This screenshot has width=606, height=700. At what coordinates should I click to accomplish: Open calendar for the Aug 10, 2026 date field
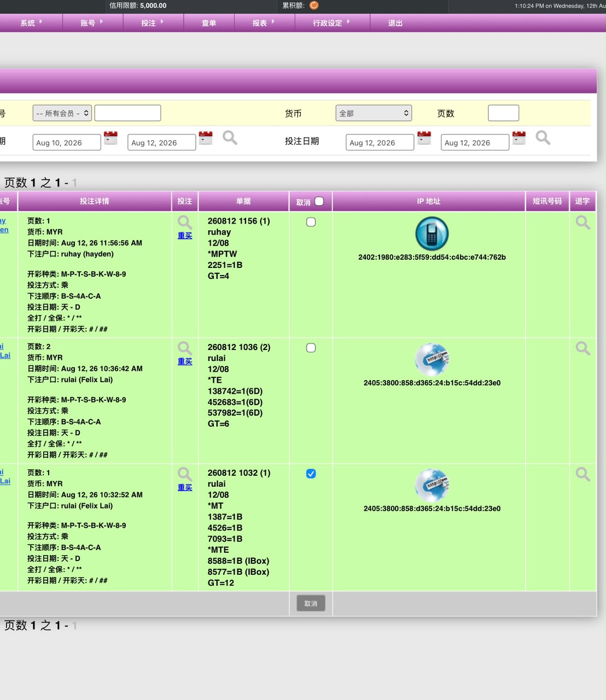tap(110, 138)
